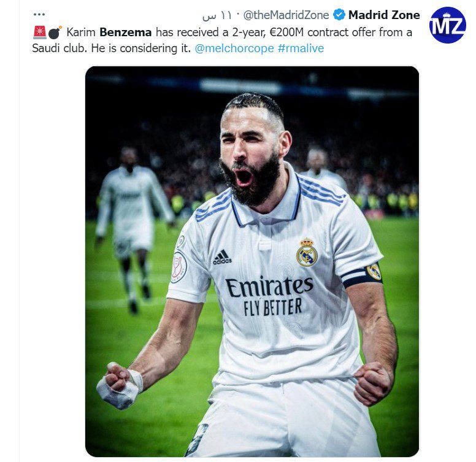Click the Adidas logo on the jersey
This screenshot has width=476, height=462.
[222, 257]
